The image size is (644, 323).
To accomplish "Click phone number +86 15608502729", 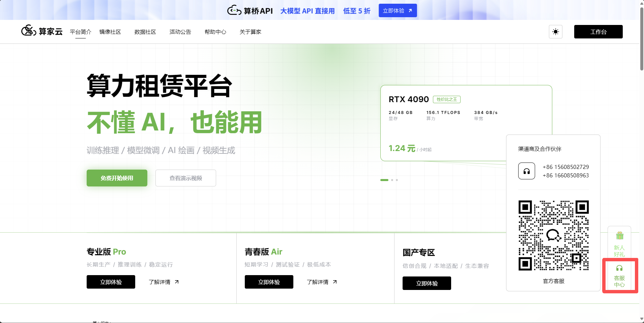I will point(566,167).
